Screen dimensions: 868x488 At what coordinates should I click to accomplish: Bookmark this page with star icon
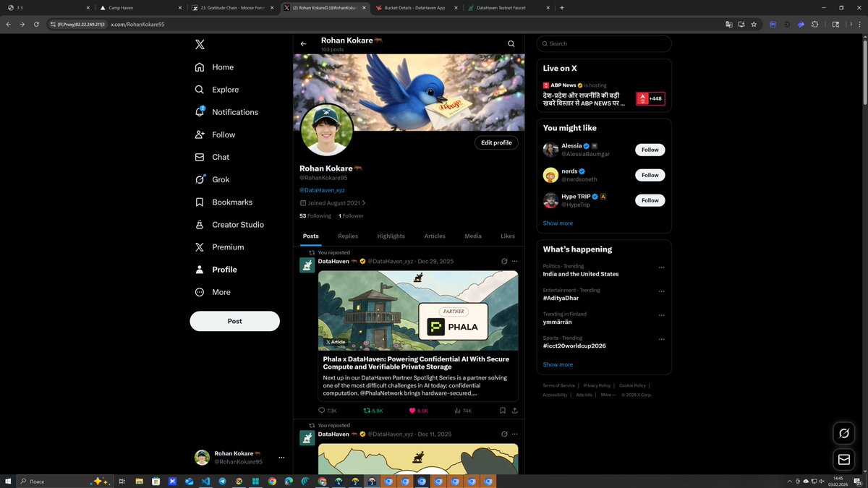point(754,24)
